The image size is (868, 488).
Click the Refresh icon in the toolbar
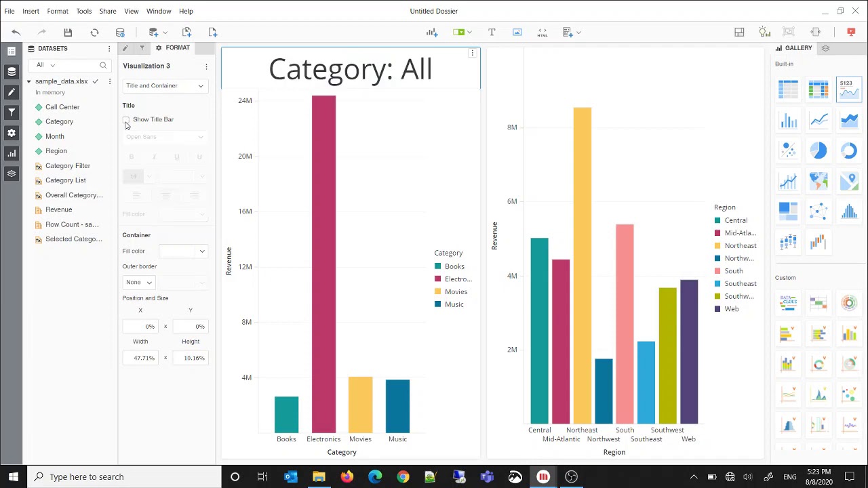[x=94, y=32]
